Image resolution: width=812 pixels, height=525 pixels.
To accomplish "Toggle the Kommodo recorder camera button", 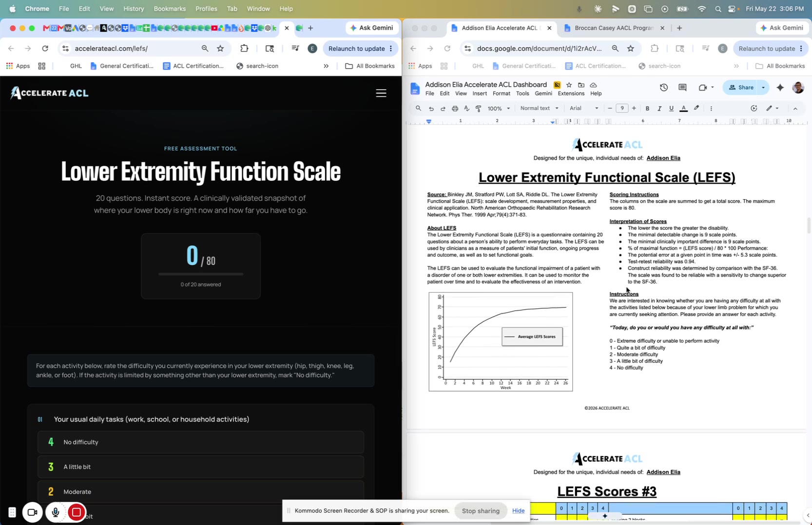I will point(33,512).
